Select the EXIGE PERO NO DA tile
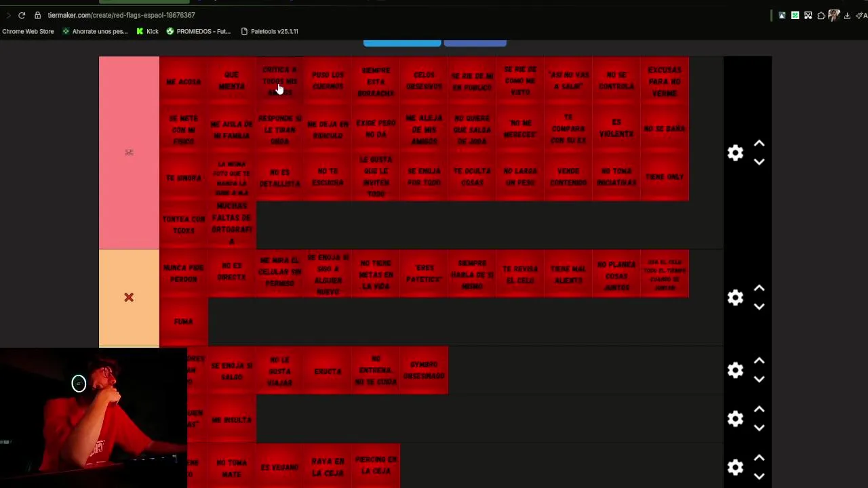Image resolution: width=868 pixels, height=488 pixels. click(x=376, y=129)
